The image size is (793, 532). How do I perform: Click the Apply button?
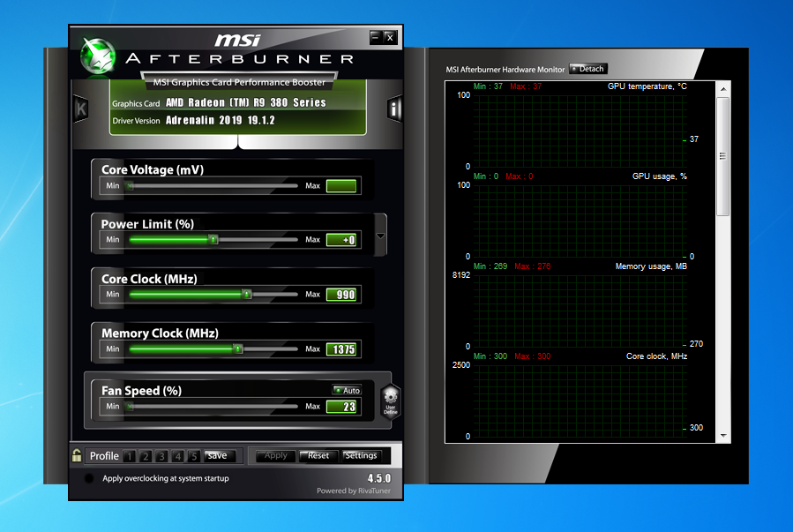coord(275,455)
